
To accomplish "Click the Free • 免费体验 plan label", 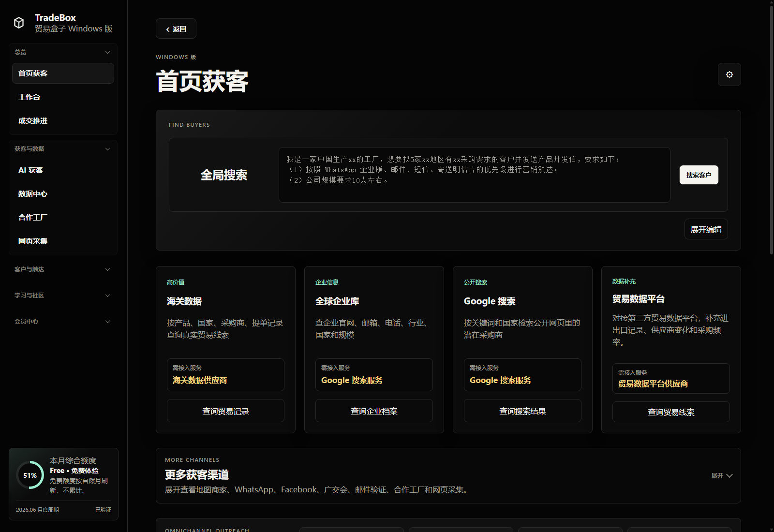I will (74, 471).
